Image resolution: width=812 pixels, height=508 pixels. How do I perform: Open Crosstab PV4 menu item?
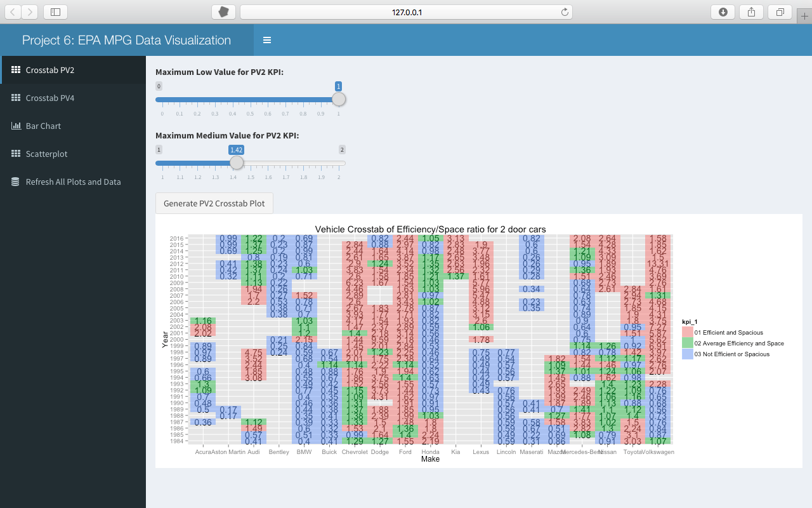tap(73, 98)
